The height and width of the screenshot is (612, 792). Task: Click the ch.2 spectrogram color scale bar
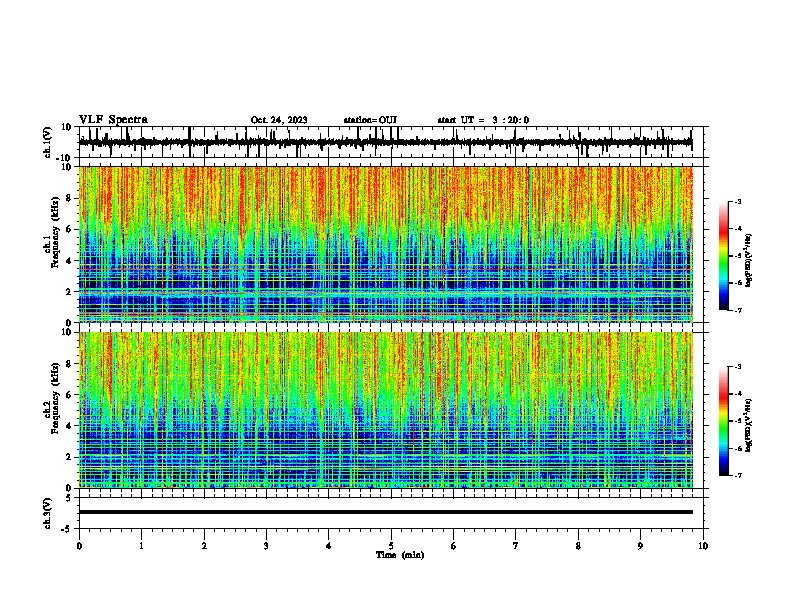723,421
